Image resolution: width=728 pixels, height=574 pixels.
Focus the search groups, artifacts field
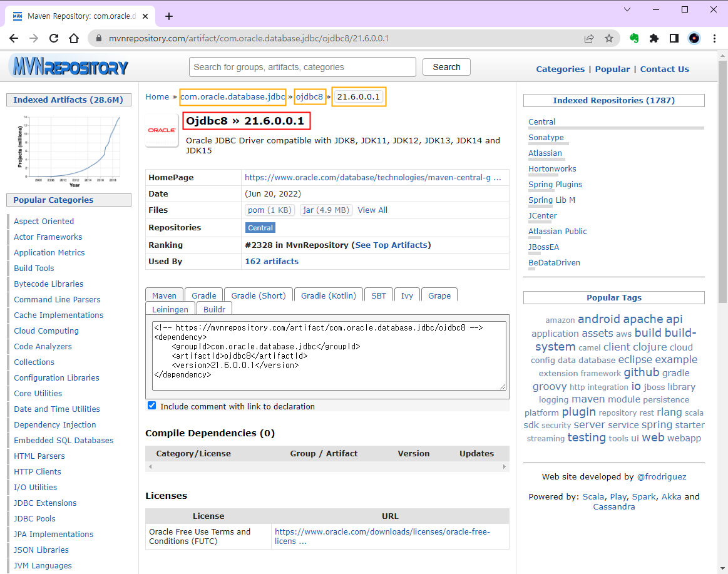pos(302,67)
